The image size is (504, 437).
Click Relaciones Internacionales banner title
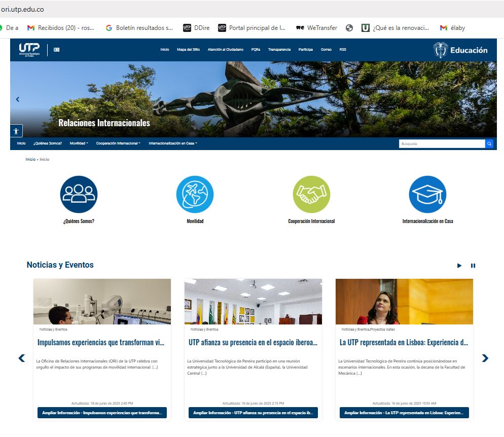(x=104, y=123)
